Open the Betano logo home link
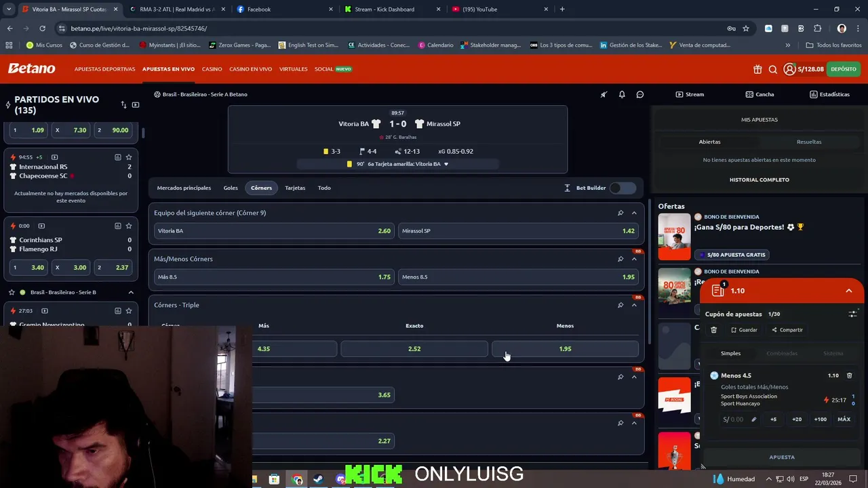Screen dimensions: 868x488 coord(31,68)
